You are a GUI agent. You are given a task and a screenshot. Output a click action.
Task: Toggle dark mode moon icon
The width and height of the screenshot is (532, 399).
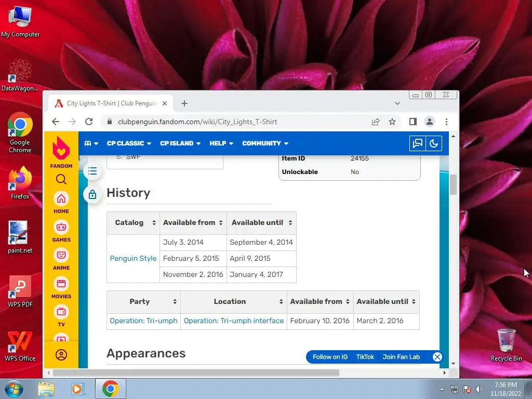coord(434,143)
